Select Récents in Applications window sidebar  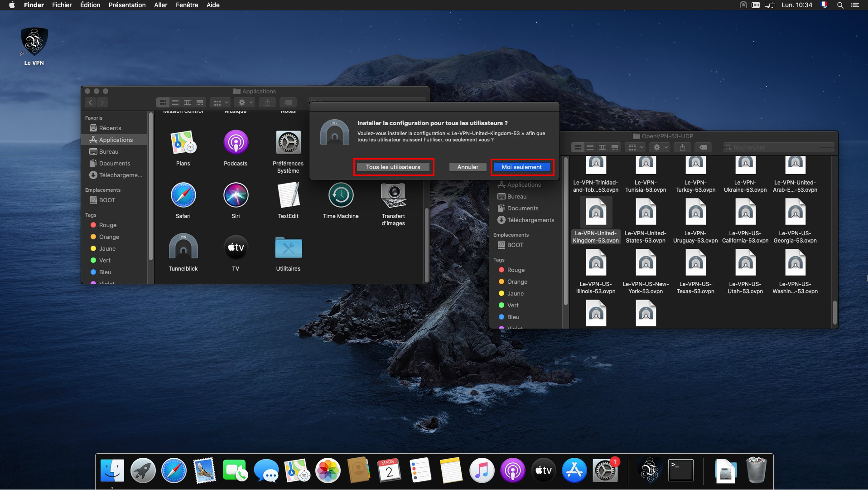pyautogui.click(x=114, y=128)
